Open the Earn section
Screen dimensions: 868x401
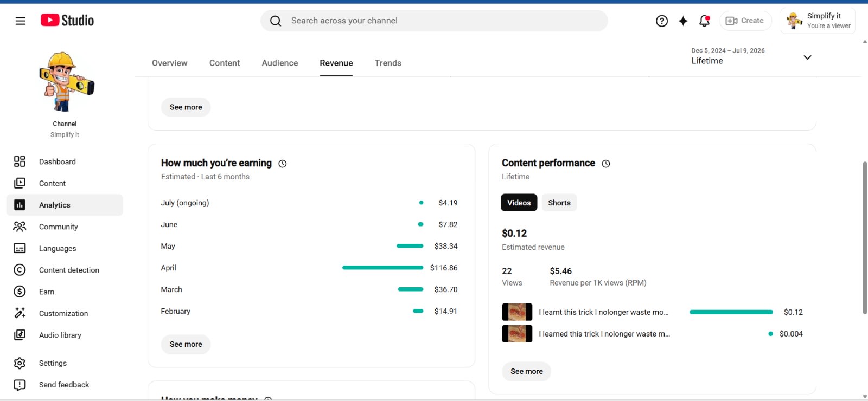tap(65, 292)
